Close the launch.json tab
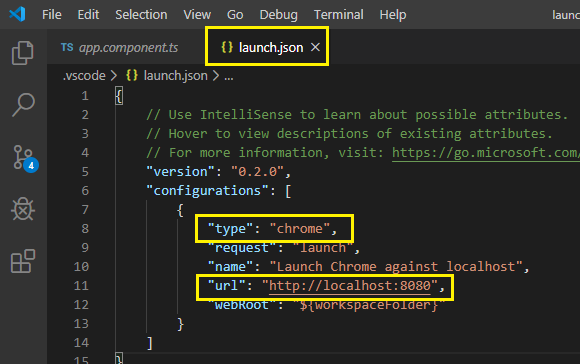 315,47
